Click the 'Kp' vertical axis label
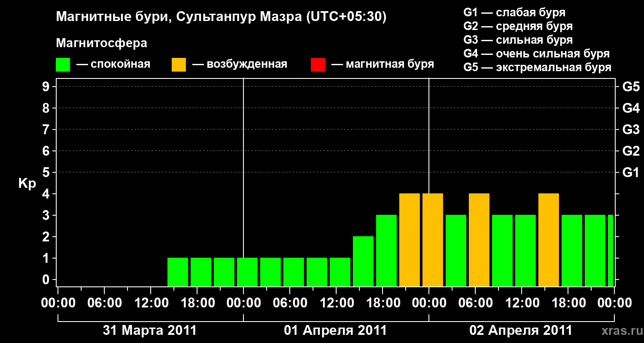Image resolution: width=644 pixels, height=343 pixels. 27,184
